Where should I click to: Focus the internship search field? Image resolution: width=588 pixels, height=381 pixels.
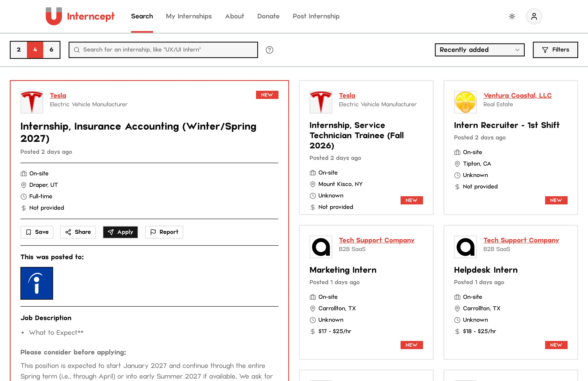pyautogui.click(x=163, y=50)
